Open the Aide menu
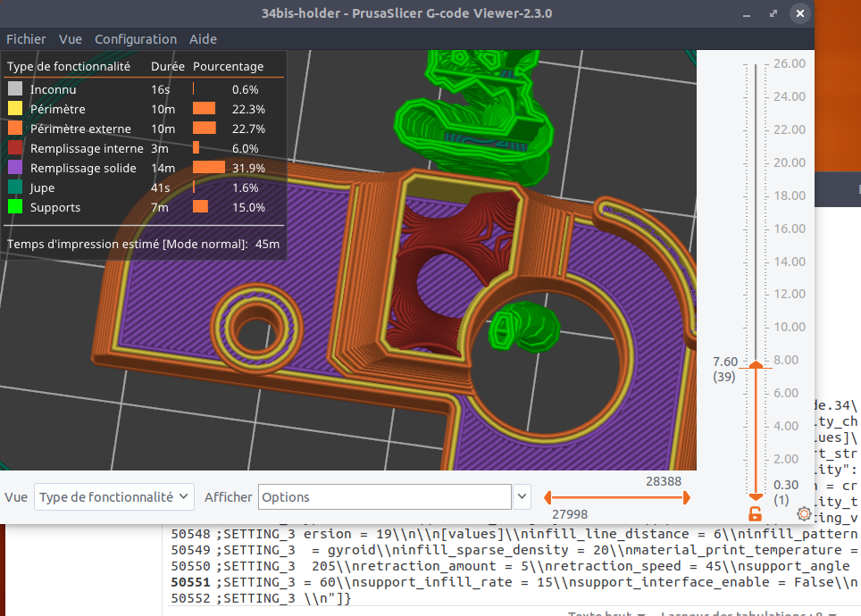This screenshot has height=616, width=861. [x=203, y=39]
